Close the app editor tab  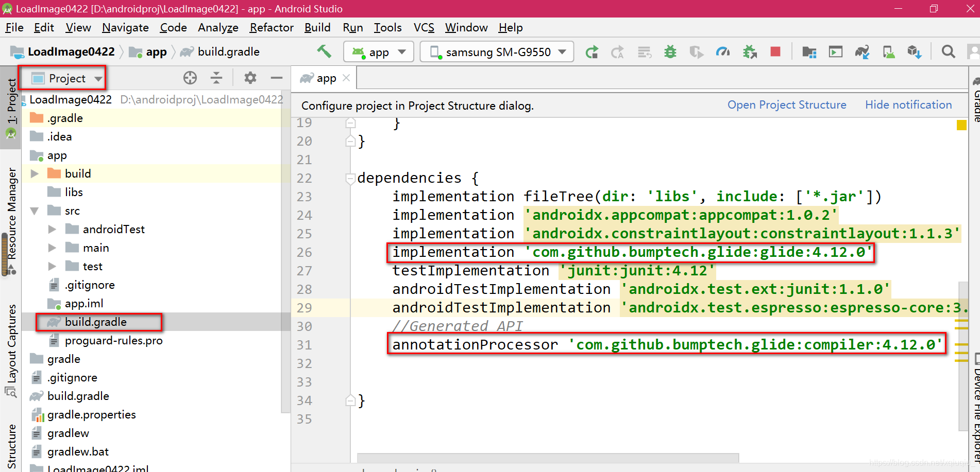(x=346, y=78)
